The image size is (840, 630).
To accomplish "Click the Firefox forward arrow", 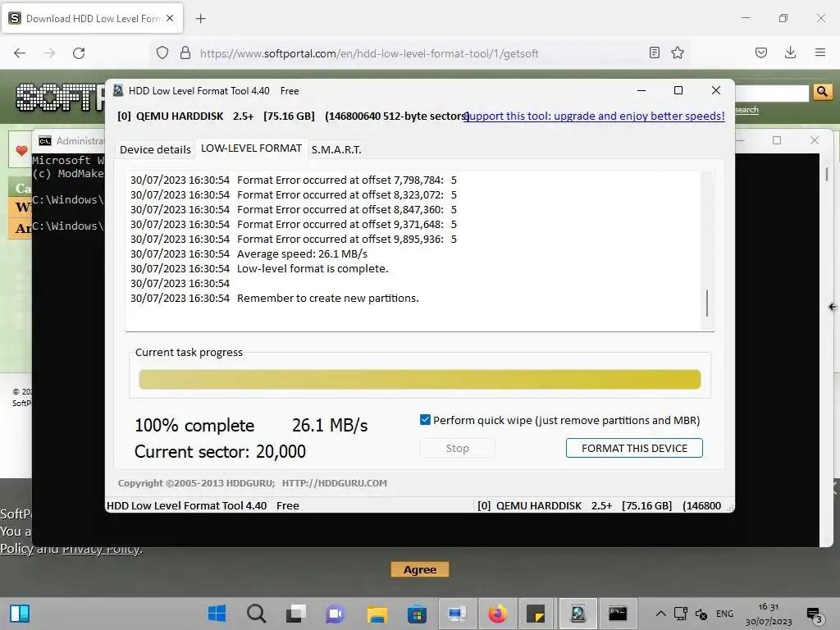I will click(49, 53).
